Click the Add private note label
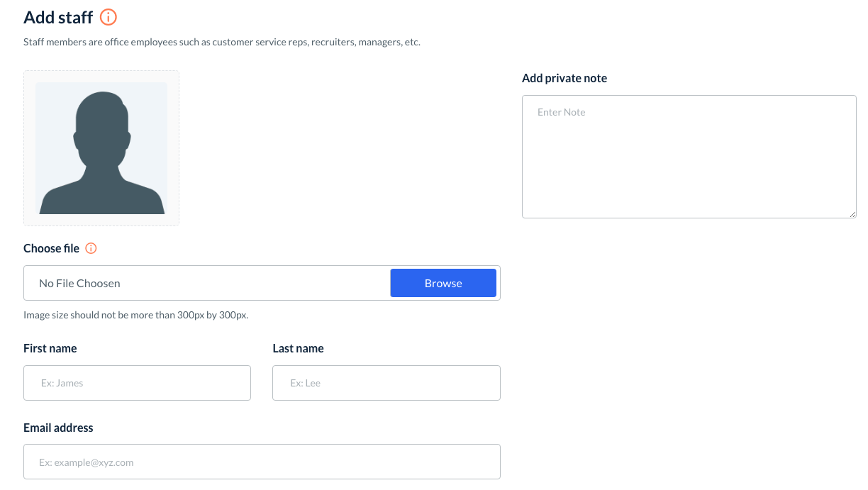 click(x=564, y=78)
